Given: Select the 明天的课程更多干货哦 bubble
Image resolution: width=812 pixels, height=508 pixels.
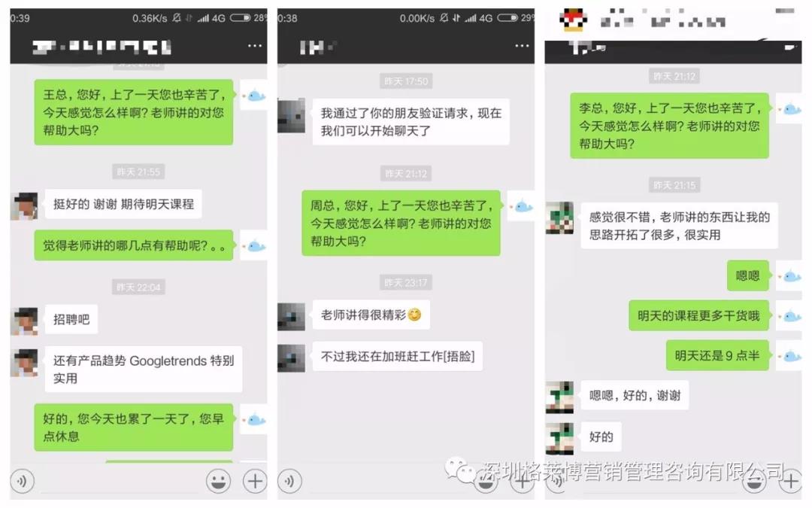Looking at the screenshot, I should point(698,315).
